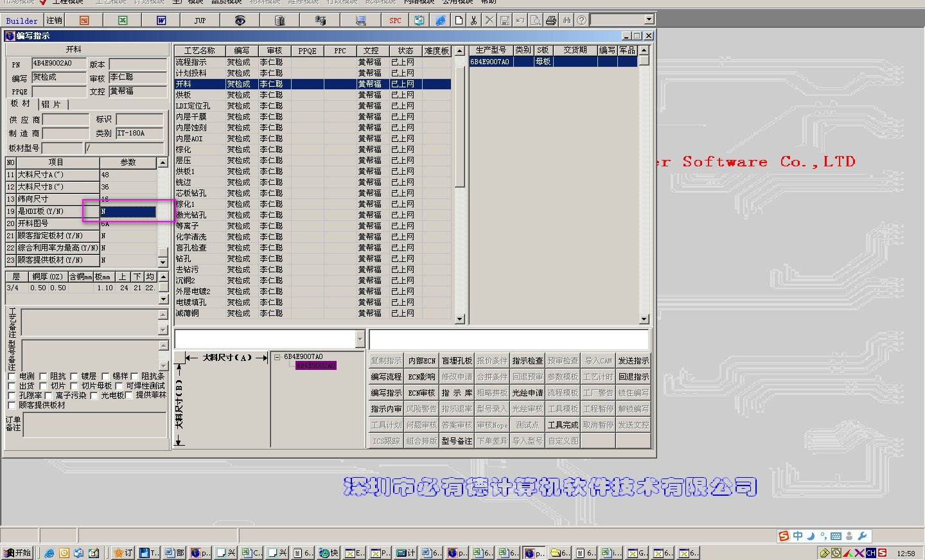Check the 锡样 checkbox
Image resolution: width=925 pixels, height=560 pixels.
[105, 376]
